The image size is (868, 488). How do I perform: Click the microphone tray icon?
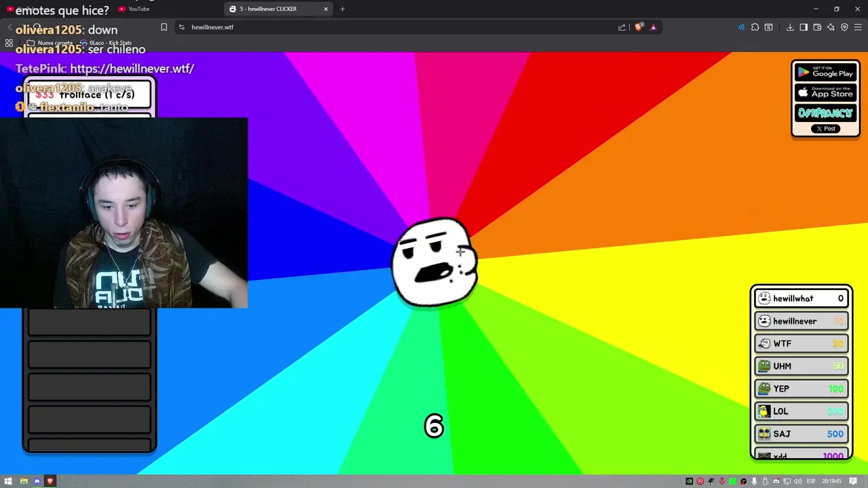point(755,481)
